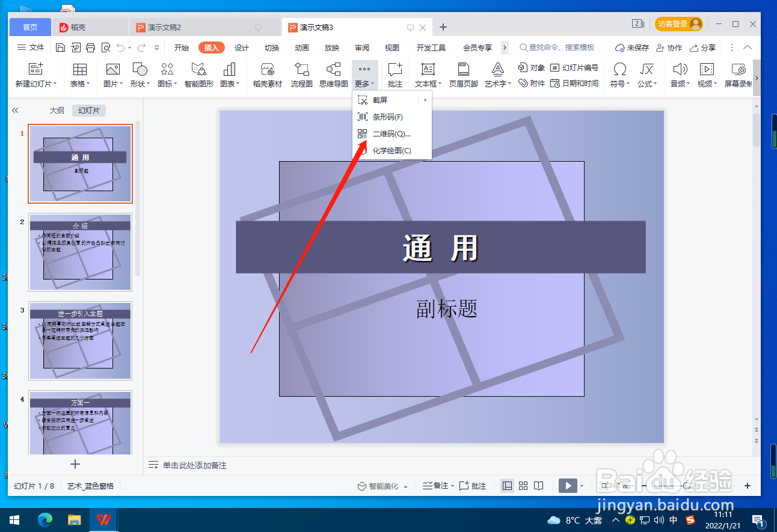Open the 图标 (Icons) library
The height and width of the screenshot is (532, 777).
click(167, 76)
